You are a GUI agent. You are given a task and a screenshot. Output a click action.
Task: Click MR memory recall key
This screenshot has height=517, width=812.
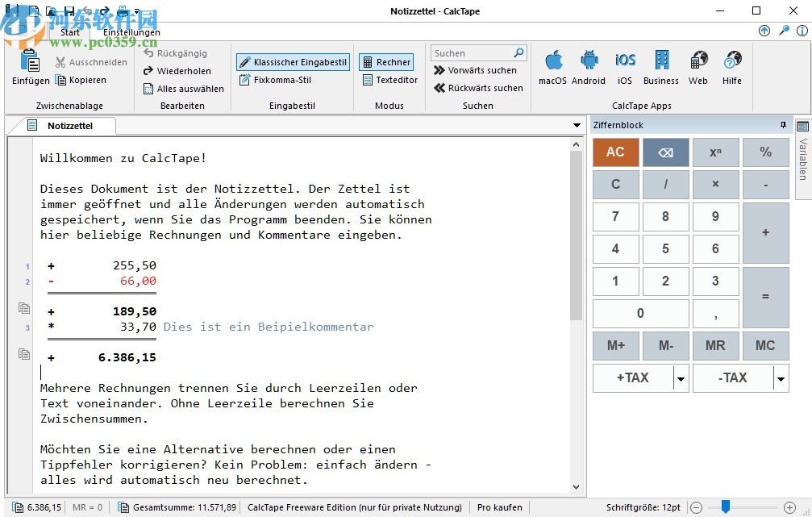pos(716,345)
